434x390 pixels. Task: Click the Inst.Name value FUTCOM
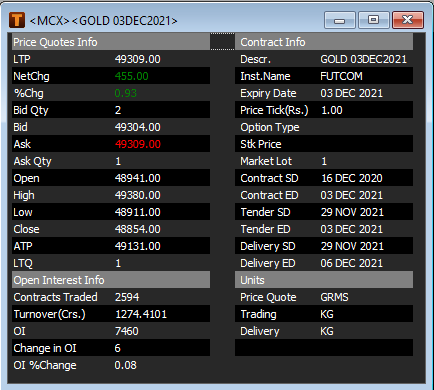click(x=341, y=76)
